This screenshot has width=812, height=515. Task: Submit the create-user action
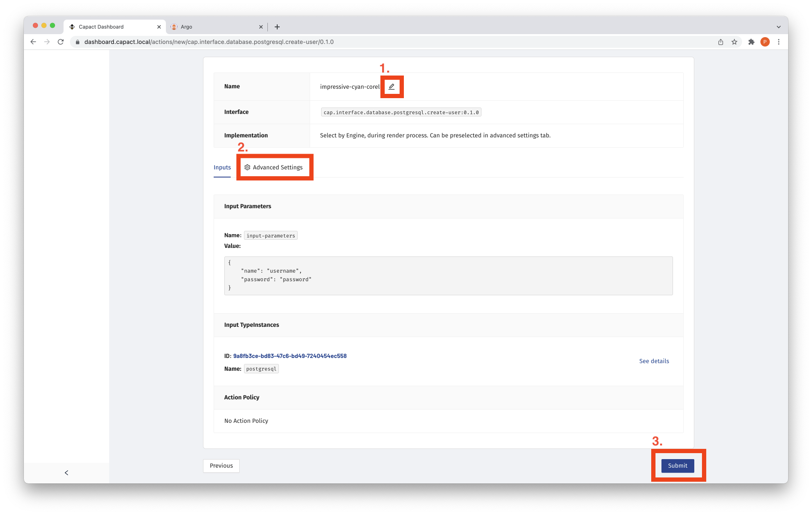(677, 466)
